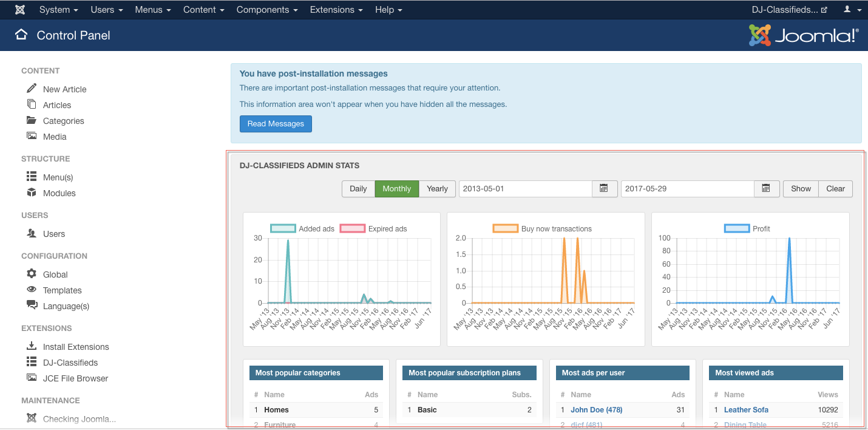Open Templates configuration in sidebar
The width and height of the screenshot is (868, 430).
tap(62, 290)
